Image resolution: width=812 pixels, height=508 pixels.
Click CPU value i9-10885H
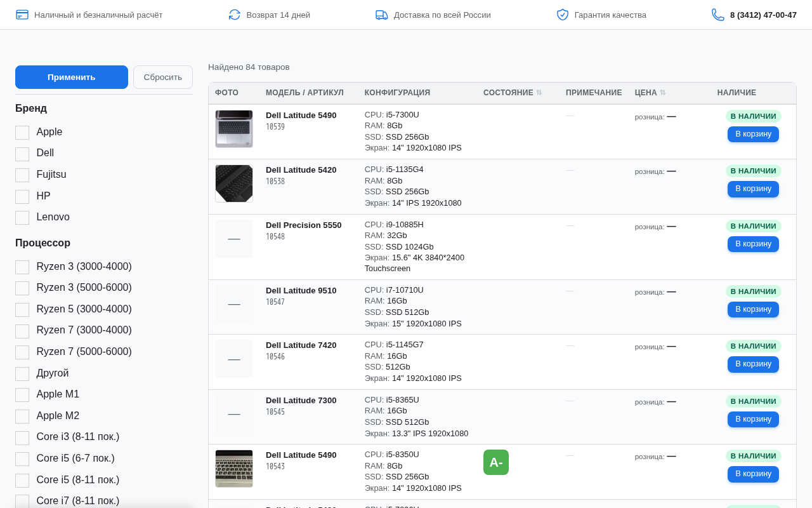405,225
